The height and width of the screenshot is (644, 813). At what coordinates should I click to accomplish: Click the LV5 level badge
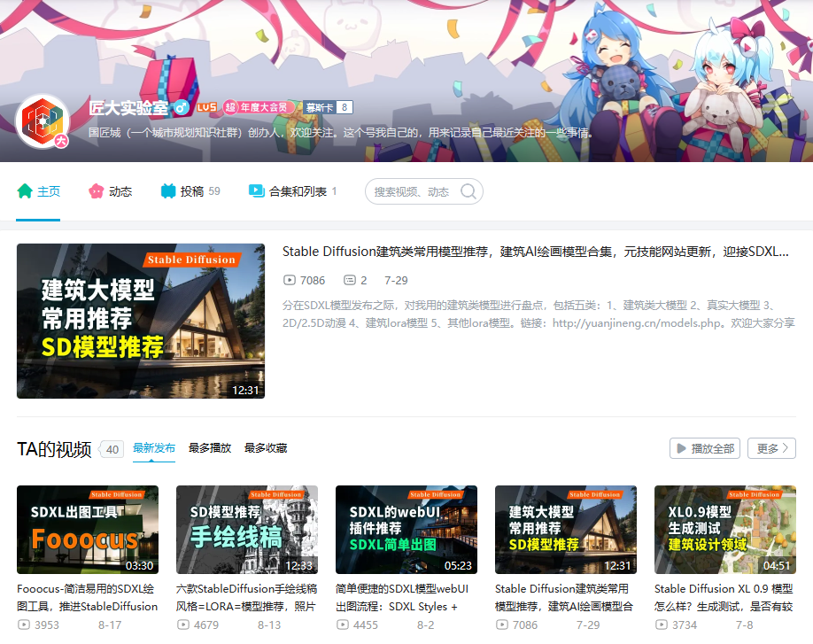[x=206, y=107]
